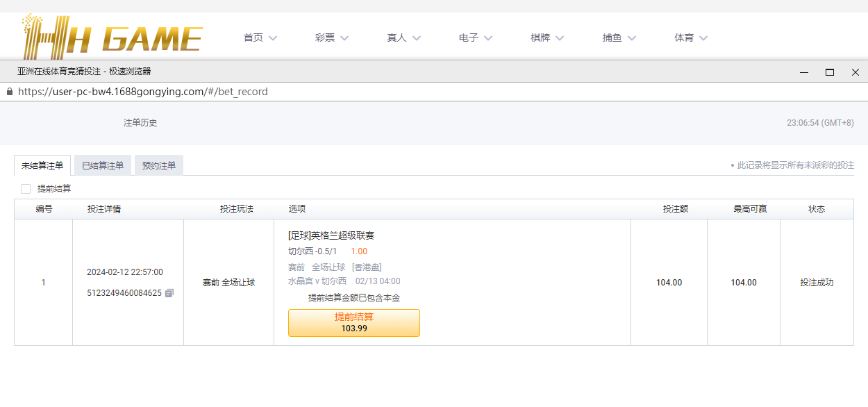
Task: Click the [足球]英格兰超级联赛 league title
Action: click(331, 235)
